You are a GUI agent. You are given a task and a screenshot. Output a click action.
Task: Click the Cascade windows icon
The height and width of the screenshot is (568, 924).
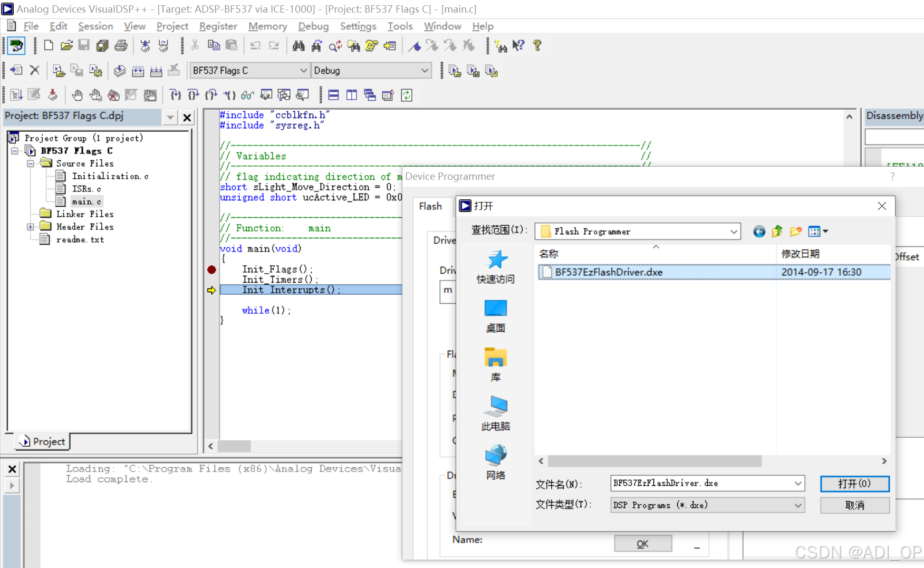pos(370,95)
